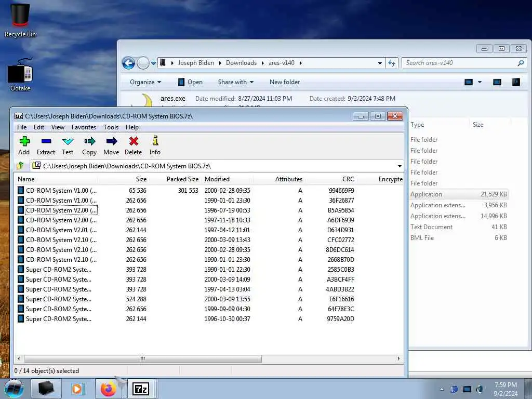Select file with CRC 2668B70D
Image resolution: width=532 pixels, height=399 pixels.
pyautogui.click(x=61, y=259)
